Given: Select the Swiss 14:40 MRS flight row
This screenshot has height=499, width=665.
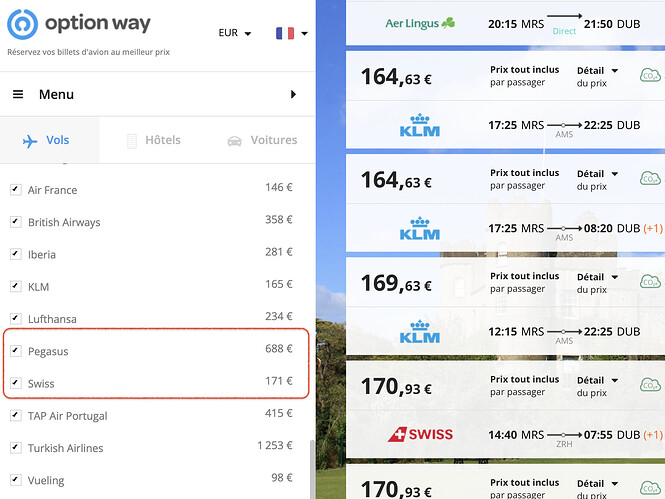Looking at the screenshot, I should 506,435.
